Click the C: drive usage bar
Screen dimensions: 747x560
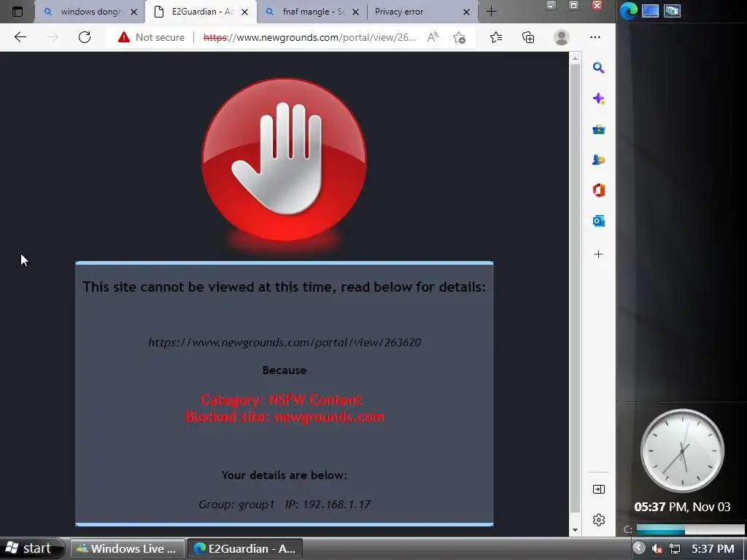690,529
